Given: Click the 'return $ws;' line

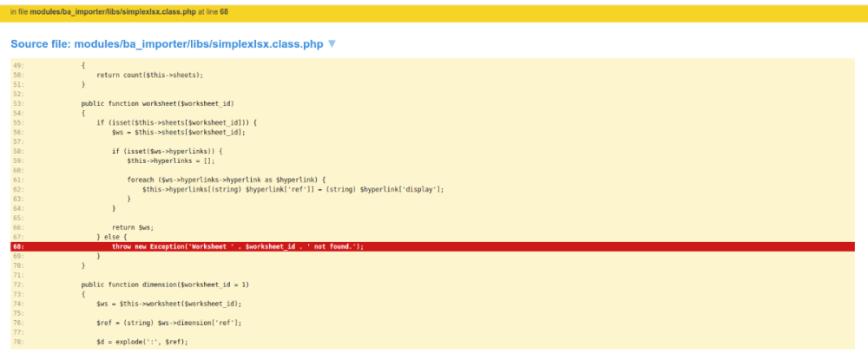Looking at the screenshot, I should (x=133, y=227).
